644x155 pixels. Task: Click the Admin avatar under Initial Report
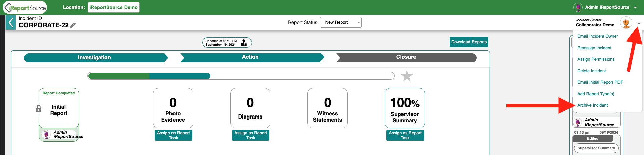click(x=46, y=135)
